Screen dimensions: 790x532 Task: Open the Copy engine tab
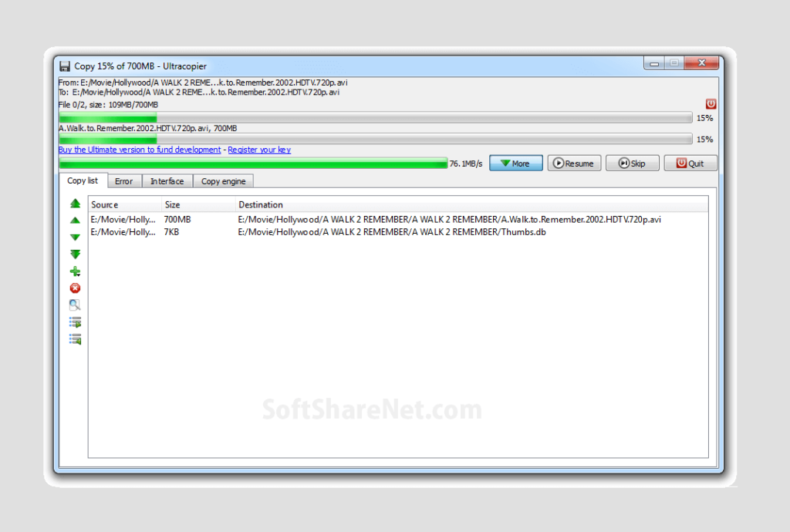coord(223,181)
